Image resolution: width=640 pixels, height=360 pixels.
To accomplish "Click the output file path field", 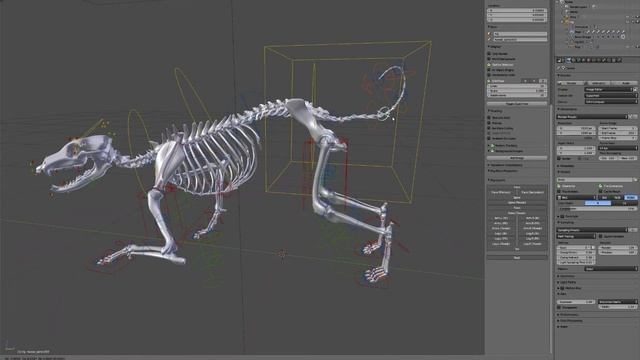I will click(x=594, y=180).
